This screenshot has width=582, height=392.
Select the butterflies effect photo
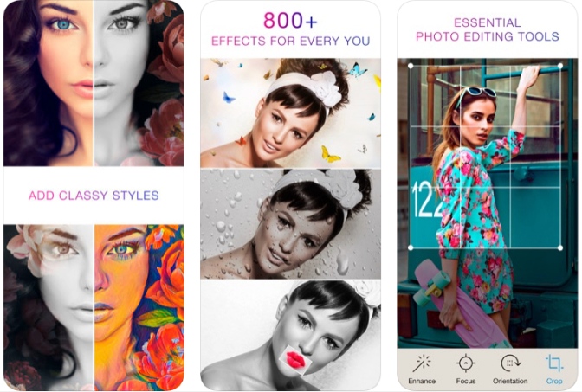click(291, 112)
